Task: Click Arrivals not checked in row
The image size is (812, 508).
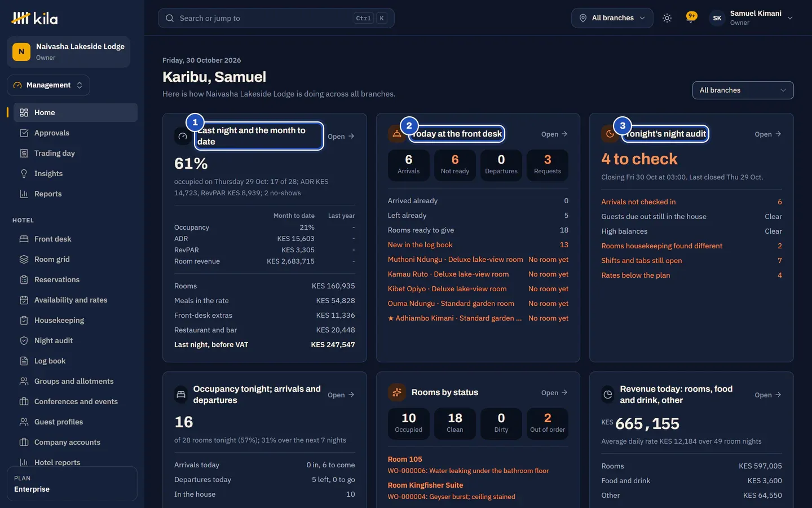Action: click(x=691, y=202)
